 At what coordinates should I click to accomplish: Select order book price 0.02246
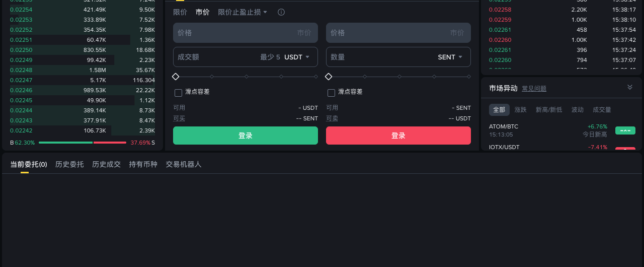click(21, 90)
